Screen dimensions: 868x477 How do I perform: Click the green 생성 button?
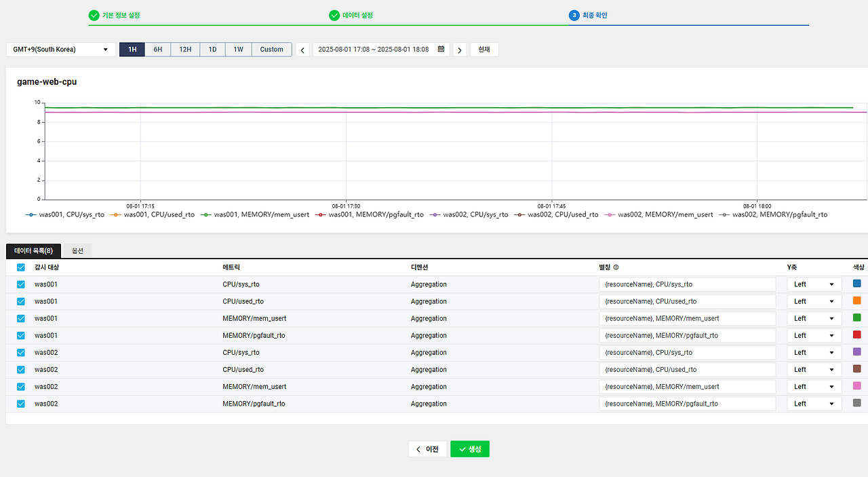[x=470, y=449]
